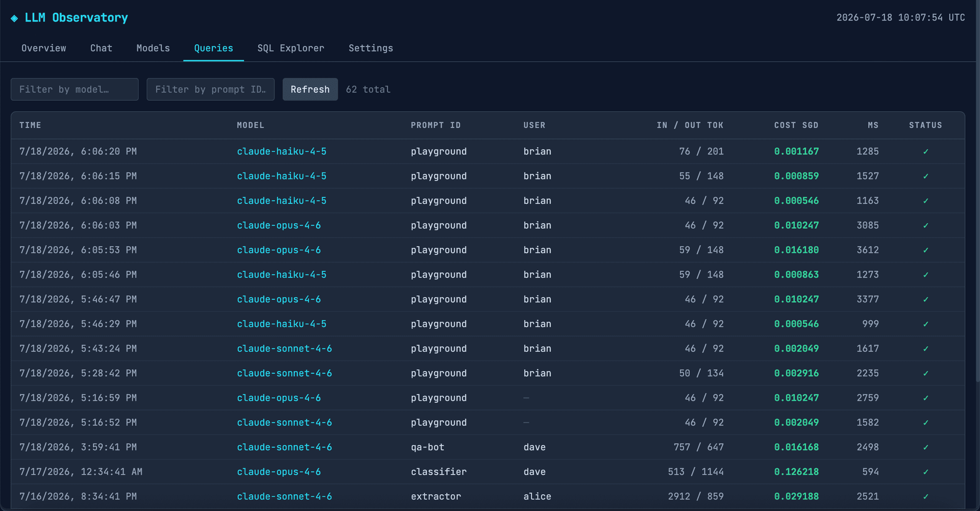Click the Refresh button

[x=310, y=89]
